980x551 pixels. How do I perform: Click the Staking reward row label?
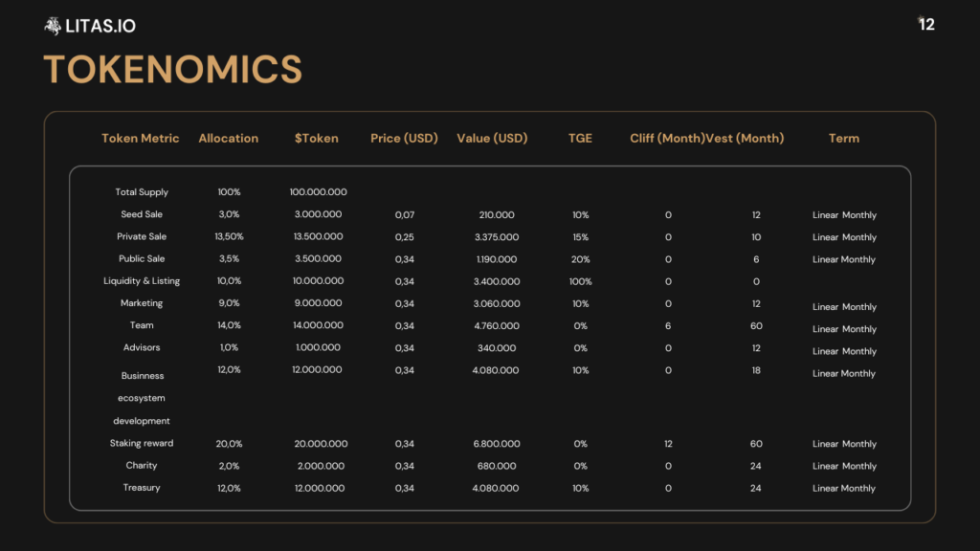pyautogui.click(x=142, y=444)
